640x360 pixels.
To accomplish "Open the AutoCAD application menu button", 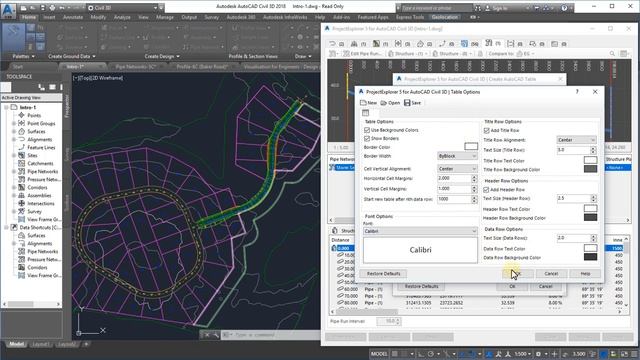I will [x=8, y=10].
